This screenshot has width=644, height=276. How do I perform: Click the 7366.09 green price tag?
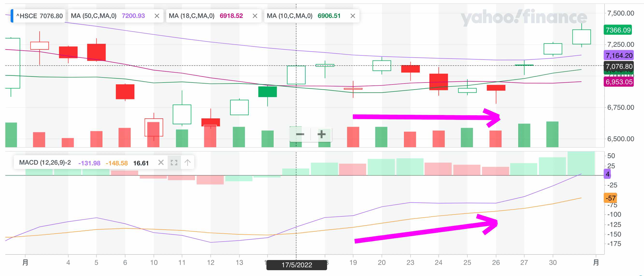618,30
